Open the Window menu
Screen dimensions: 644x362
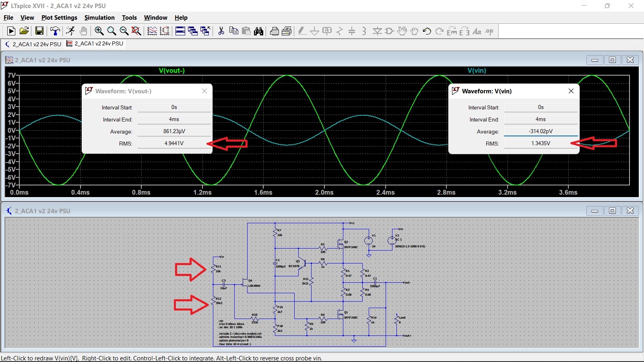tap(156, 18)
